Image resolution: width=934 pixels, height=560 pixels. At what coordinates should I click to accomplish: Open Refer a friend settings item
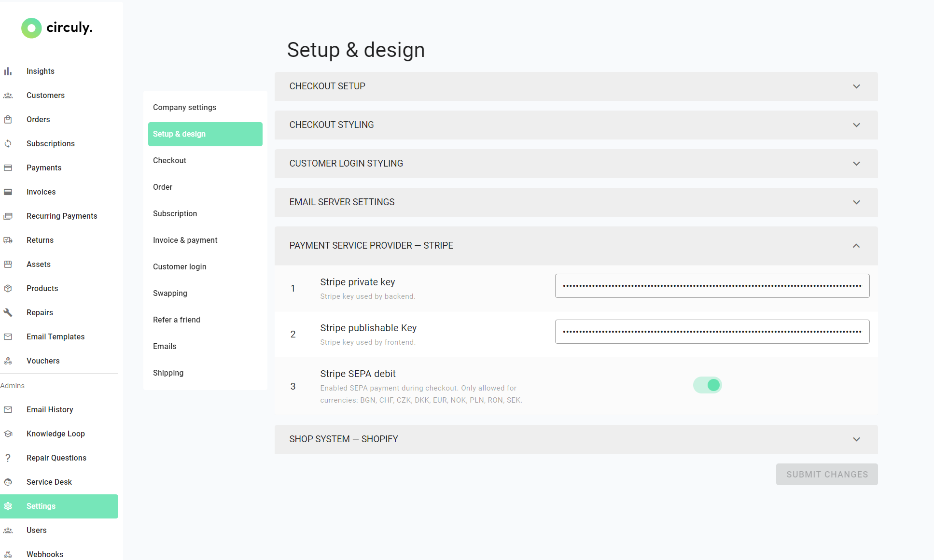[x=205, y=320]
